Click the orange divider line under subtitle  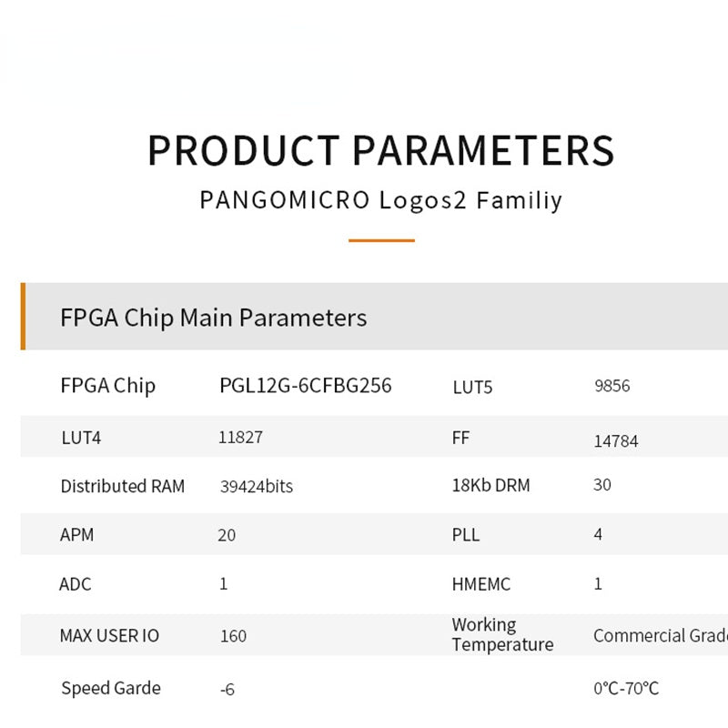(x=381, y=240)
